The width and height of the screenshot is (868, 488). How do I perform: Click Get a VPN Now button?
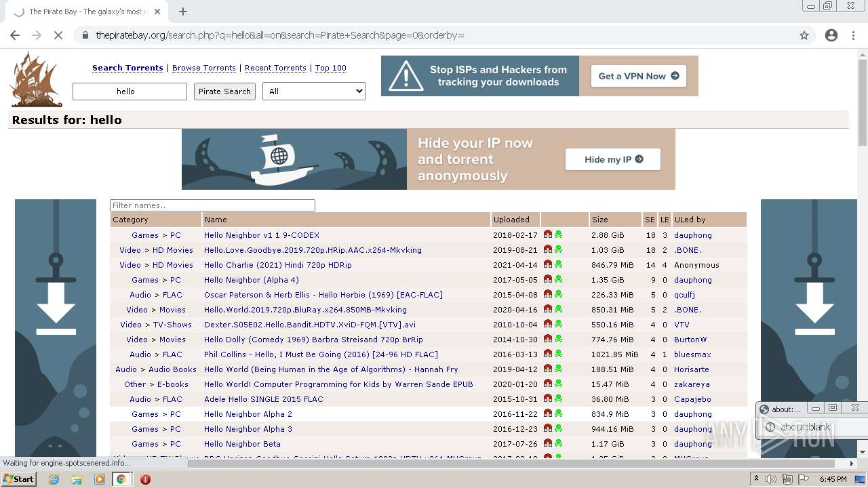(x=638, y=76)
